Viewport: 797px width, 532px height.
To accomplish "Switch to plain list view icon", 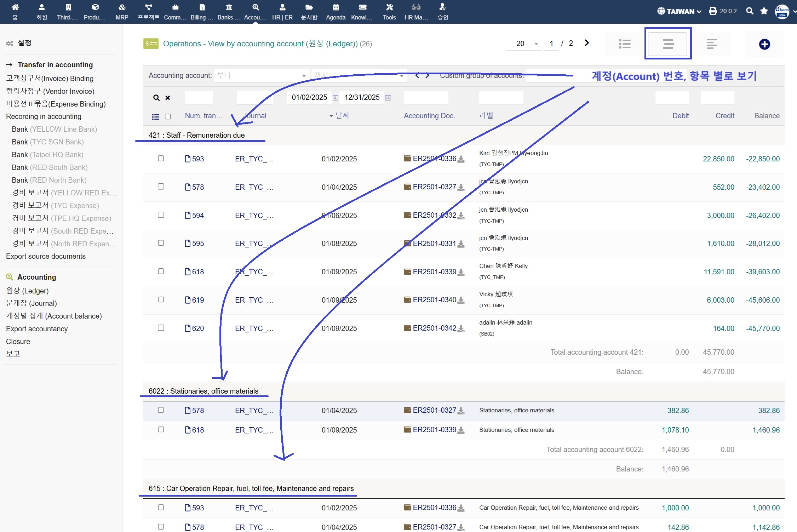I will 625,44.
